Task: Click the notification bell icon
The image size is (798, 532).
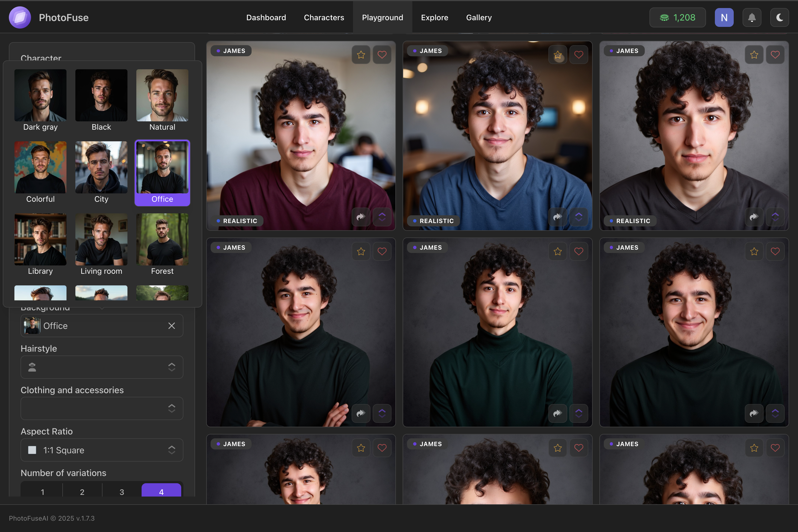Action: pyautogui.click(x=752, y=17)
